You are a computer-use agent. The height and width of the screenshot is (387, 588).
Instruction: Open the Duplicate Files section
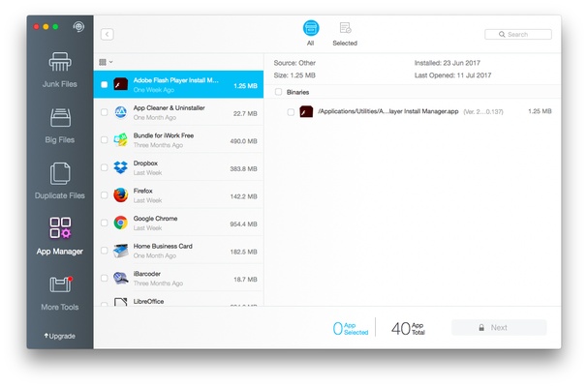tap(60, 182)
